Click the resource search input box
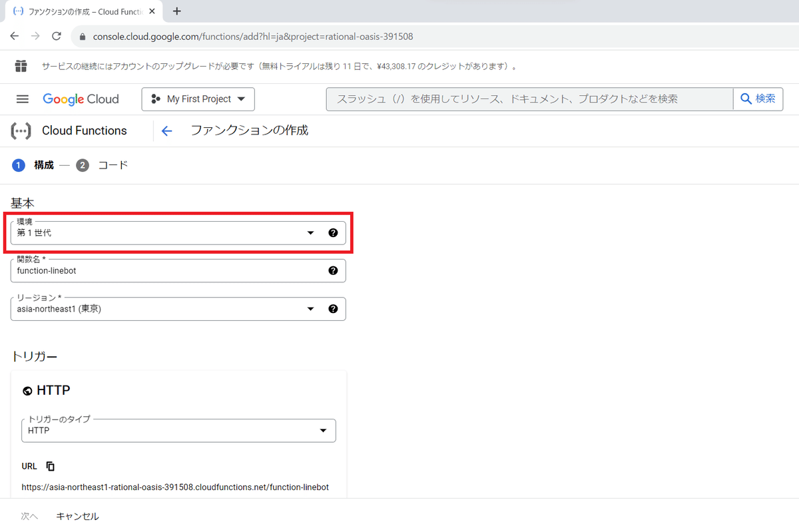799x532 pixels. pos(529,99)
